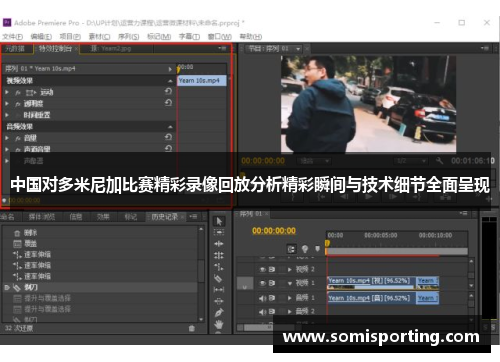500x362 pixels.
Task: Open the History panel flyout menu
Action: (x=193, y=217)
